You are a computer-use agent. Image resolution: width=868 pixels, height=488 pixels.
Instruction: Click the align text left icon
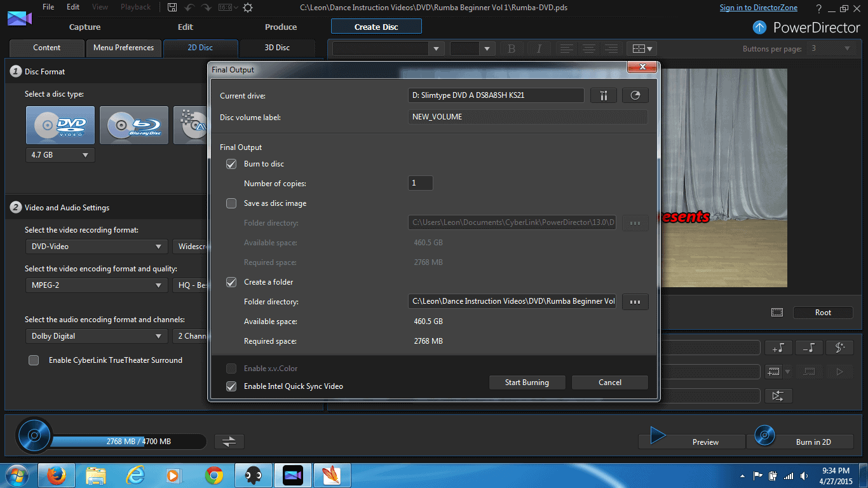(x=566, y=49)
